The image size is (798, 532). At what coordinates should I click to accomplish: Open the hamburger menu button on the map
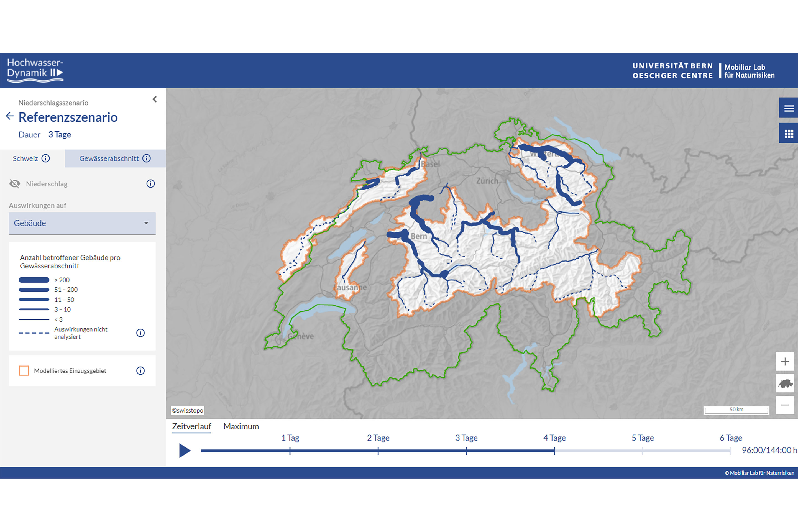coord(789,108)
